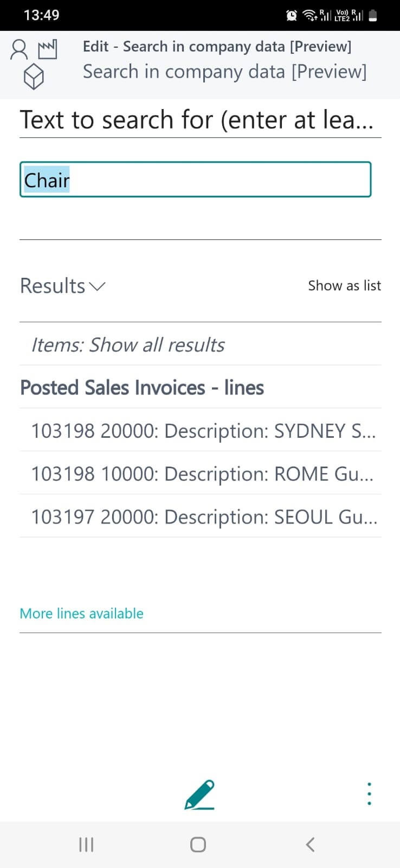Switch view with Show as list
This screenshot has height=868, width=400.
(x=344, y=286)
